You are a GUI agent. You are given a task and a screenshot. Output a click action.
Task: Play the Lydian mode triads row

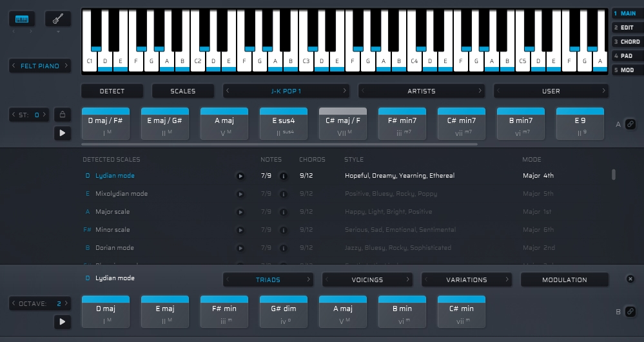click(63, 321)
